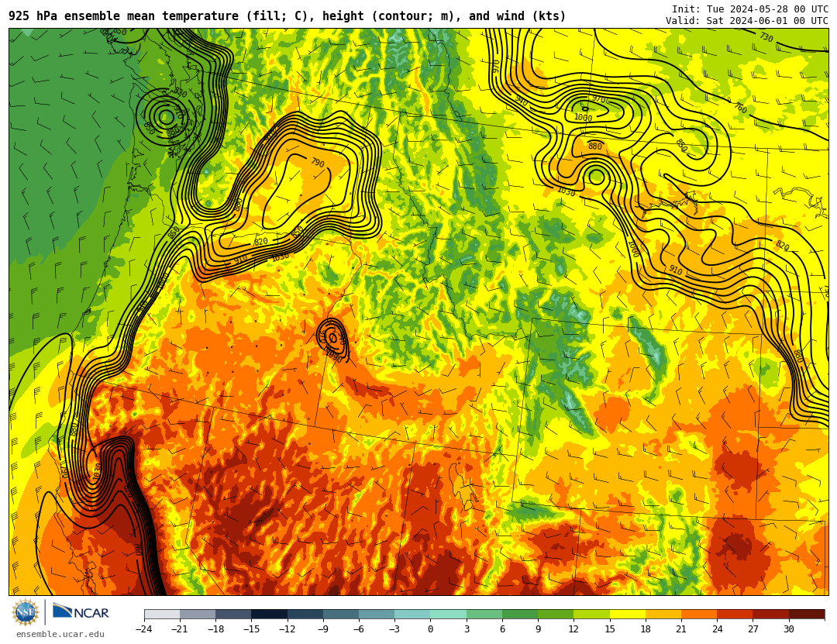Viewport: 837px width, 644px height.
Task: Click the 15 colorbar tick label
Action: click(610, 629)
